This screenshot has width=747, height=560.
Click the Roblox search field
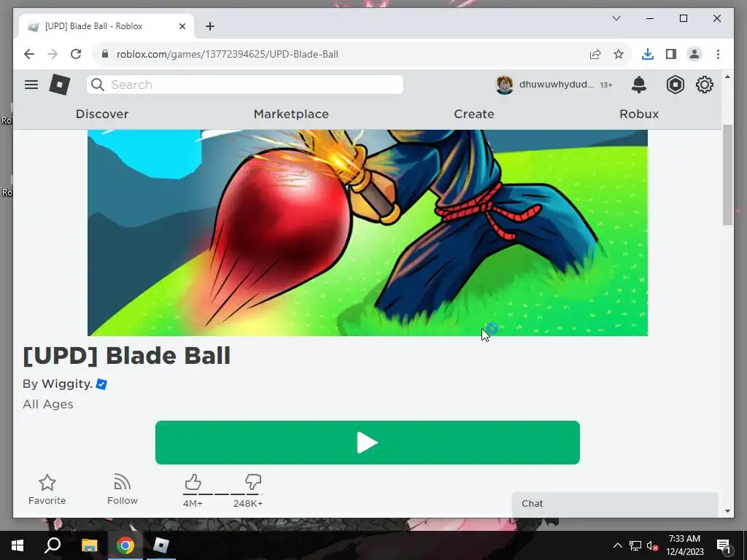(245, 85)
